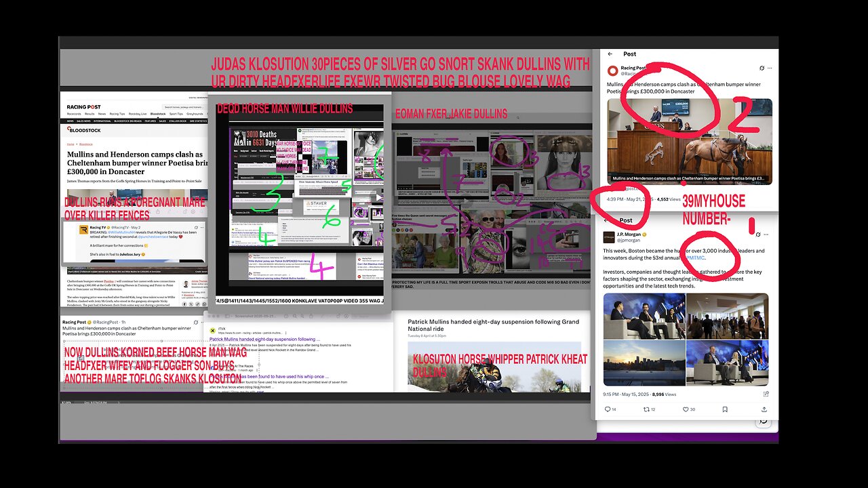Click the @punchestownrace mention
The image size is (868, 488).
pyautogui.click(x=153, y=237)
